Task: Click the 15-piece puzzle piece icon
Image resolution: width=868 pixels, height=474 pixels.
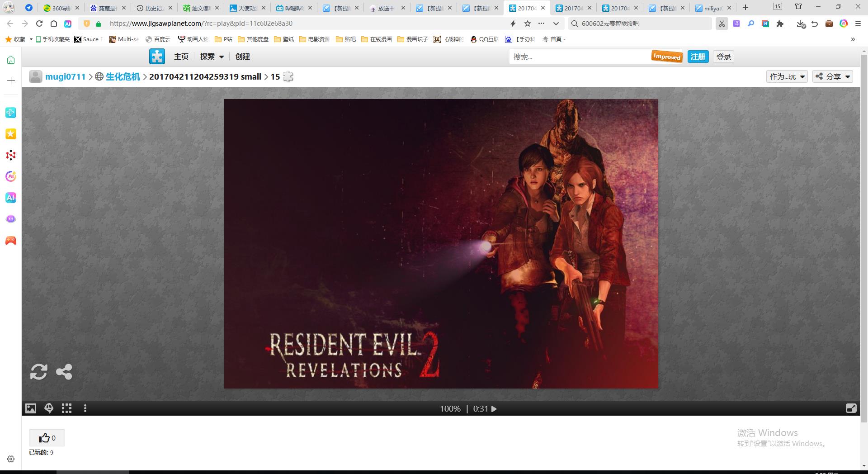Action: (x=288, y=77)
